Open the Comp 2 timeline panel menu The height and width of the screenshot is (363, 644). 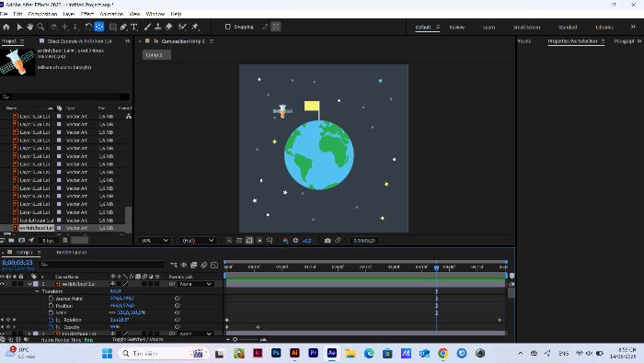point(39,252)
